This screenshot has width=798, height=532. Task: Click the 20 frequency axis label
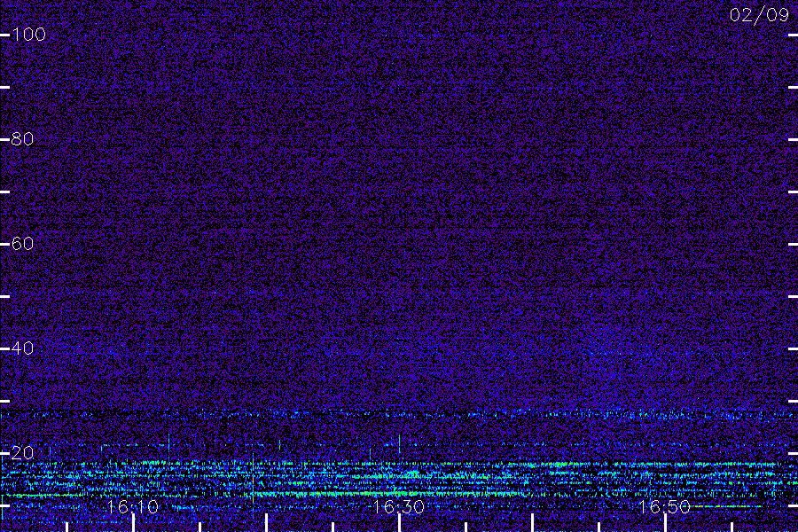[23, 452]
